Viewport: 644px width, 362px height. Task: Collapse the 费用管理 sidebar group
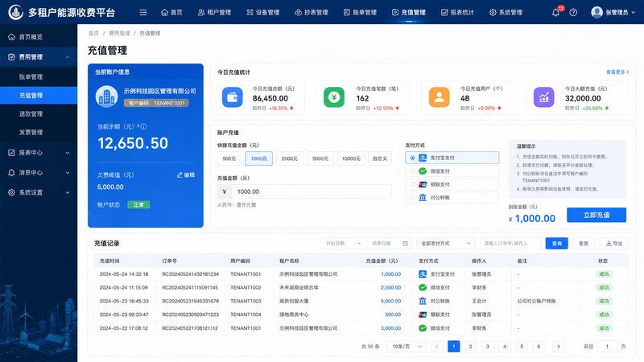(39, 57)
